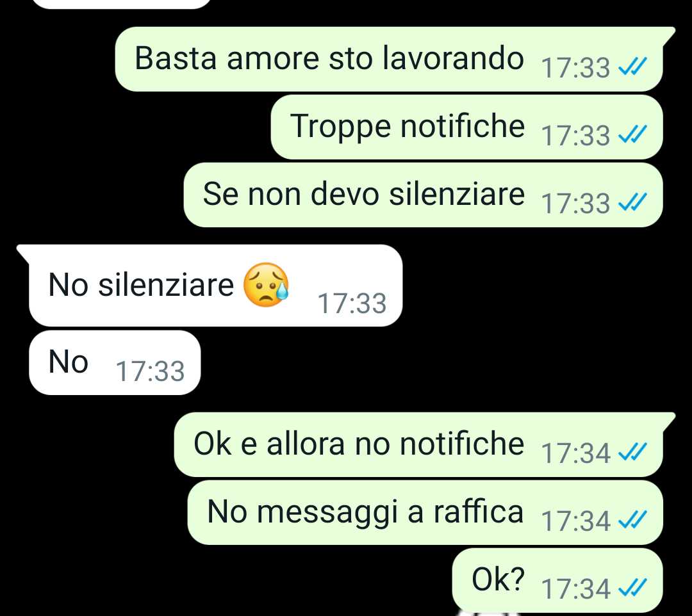Tap read checkmarks on "Basta amore" message
This screenshot has height=616, width=692.
click(x=632, y=67)
